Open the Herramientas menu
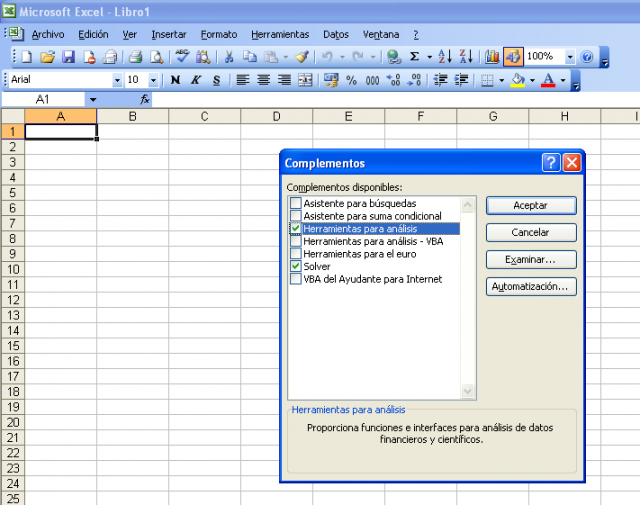 [280, 35]
